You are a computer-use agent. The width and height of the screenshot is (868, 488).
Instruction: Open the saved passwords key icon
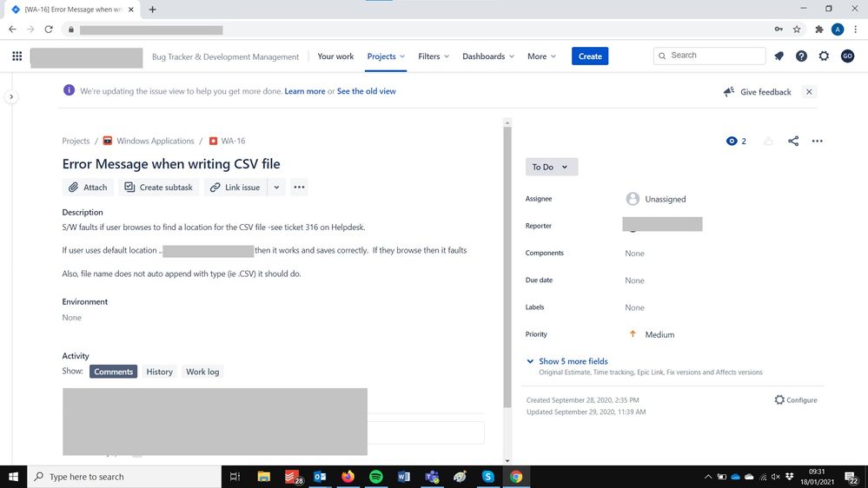point(779,30)
